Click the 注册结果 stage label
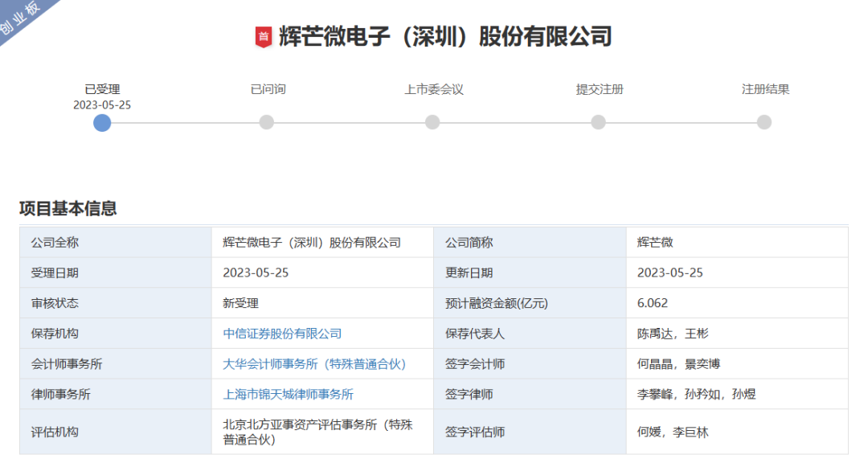Image resolution: width=868 pixels, height=459 pixels. coord(766,90)
